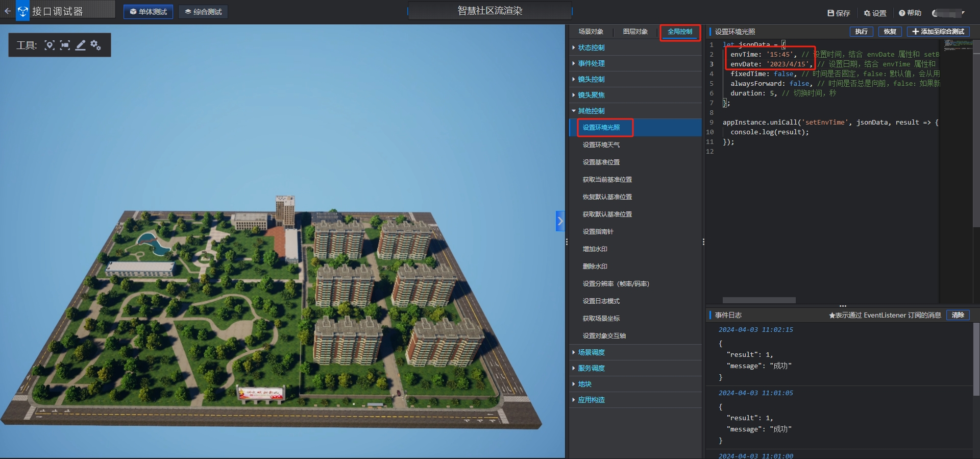Open the user account dropdown
Screen dimensions: 980x459
[x=948, y=13]
